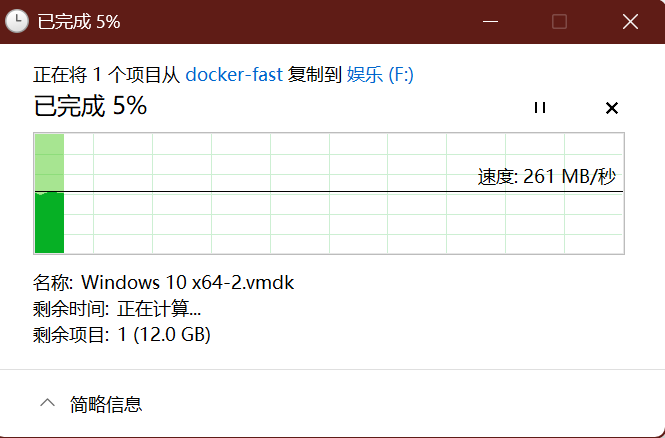Click the 剩余时间 remaining time line
Screen dimensions: 665x438
(x=117, y=308)
